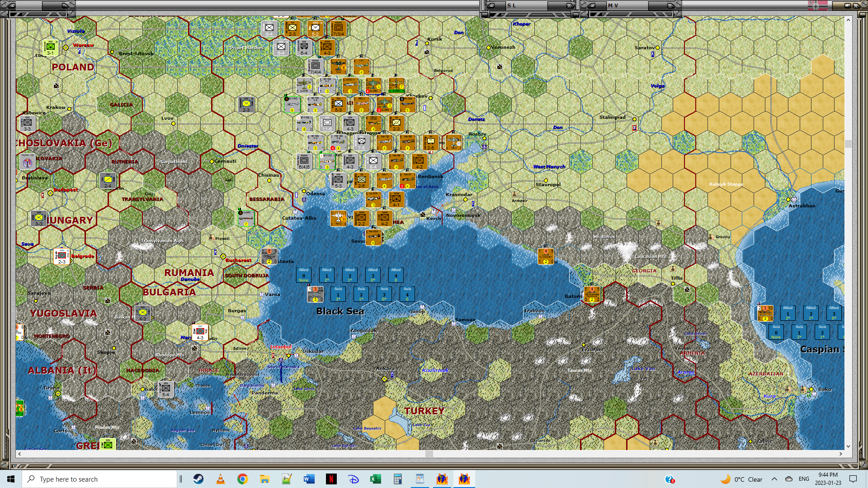The image size is (868, 488).
Task: Click Black Sea Axis 4 sea box
Action: click(x=407, y=294)
